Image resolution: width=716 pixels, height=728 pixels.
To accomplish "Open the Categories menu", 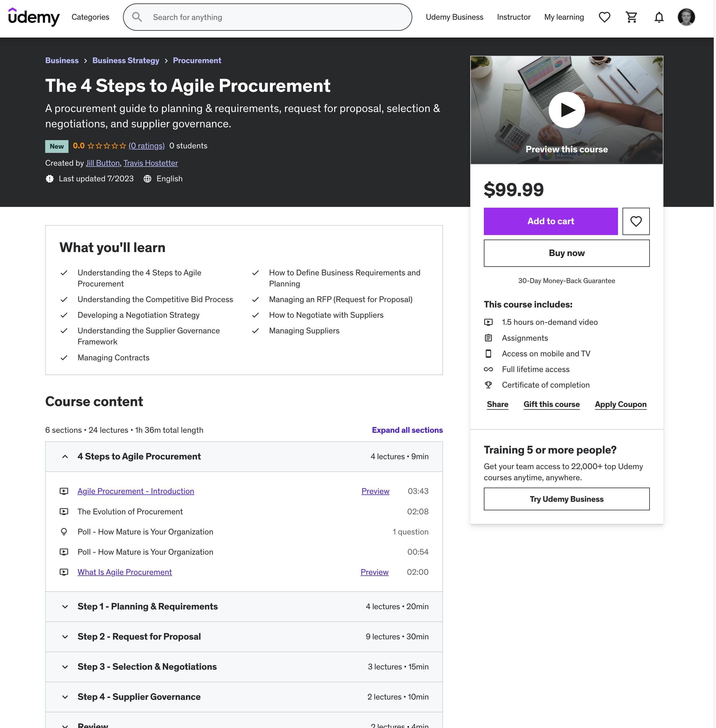I will point(90,17).
